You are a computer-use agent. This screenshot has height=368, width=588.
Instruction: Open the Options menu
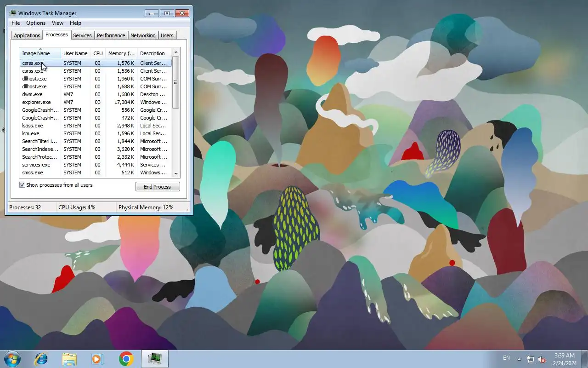tap(36, 23)
